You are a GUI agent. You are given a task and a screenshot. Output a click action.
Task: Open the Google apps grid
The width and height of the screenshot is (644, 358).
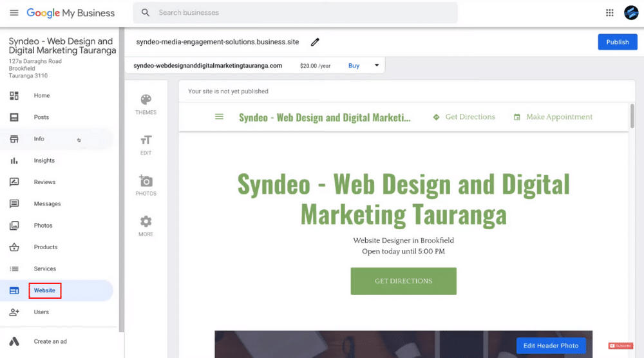(x=609, y=13)
